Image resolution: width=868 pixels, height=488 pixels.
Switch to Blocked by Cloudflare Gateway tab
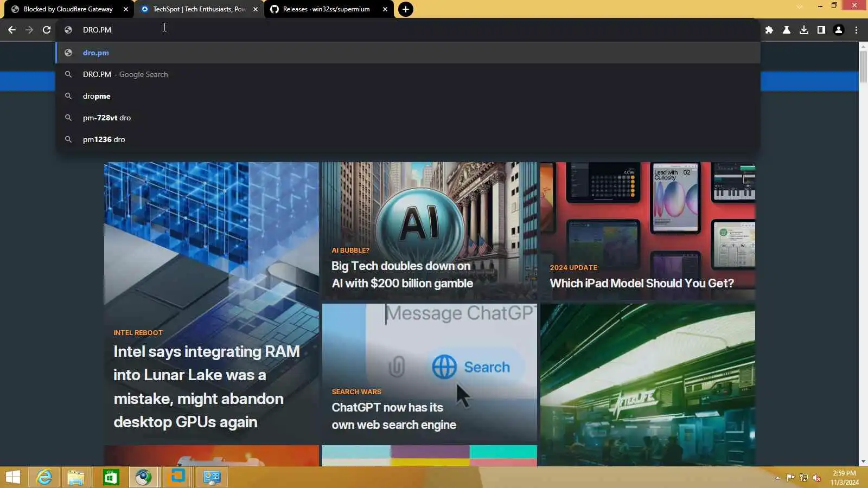coord(69,9)
